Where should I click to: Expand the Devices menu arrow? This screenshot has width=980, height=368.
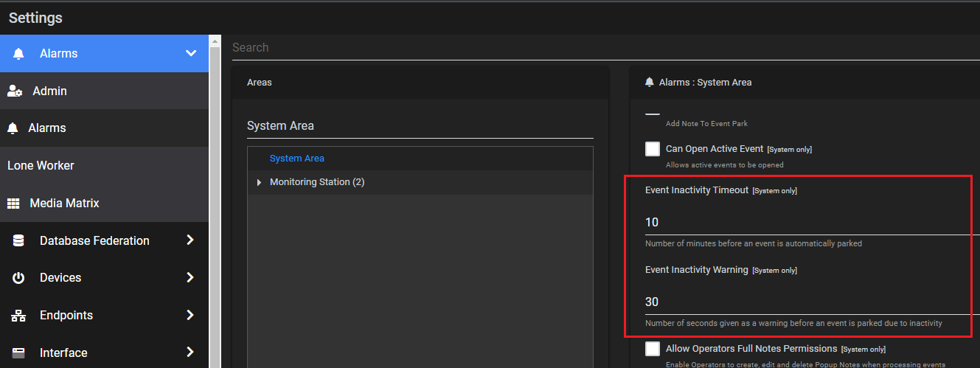pyautogui.click(x=190, y=277)
